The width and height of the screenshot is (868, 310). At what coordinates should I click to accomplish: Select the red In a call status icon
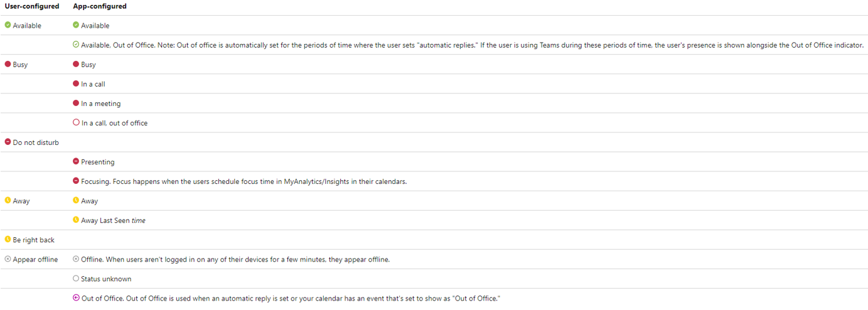point(76,83)
